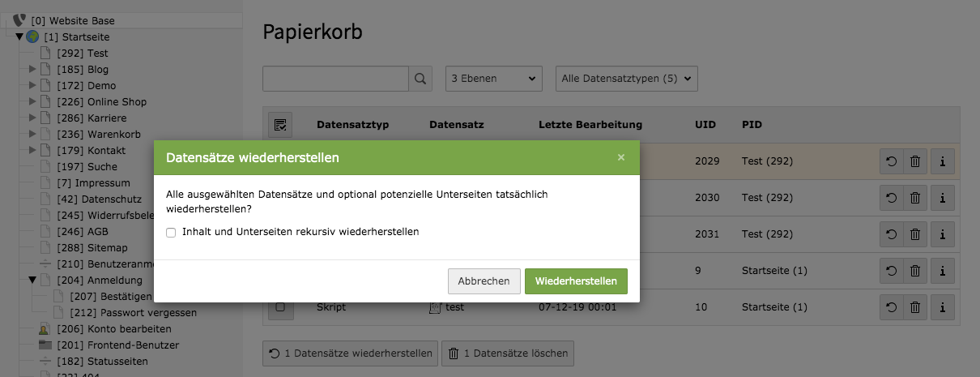Viewport: 980px width, 377px height.
Task: Confirm with the green Wiederherstellen button
Action: 576,281
